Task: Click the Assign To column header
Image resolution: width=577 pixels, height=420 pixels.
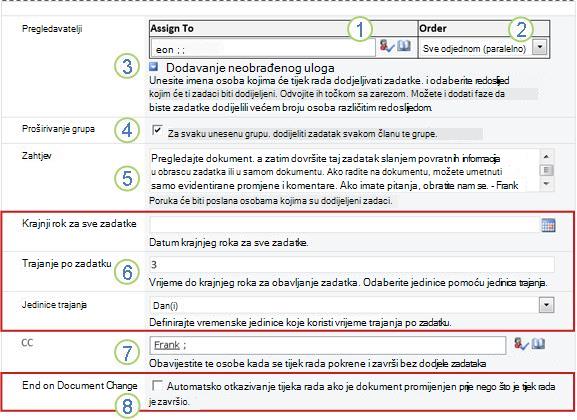Action: click(283, 28)
